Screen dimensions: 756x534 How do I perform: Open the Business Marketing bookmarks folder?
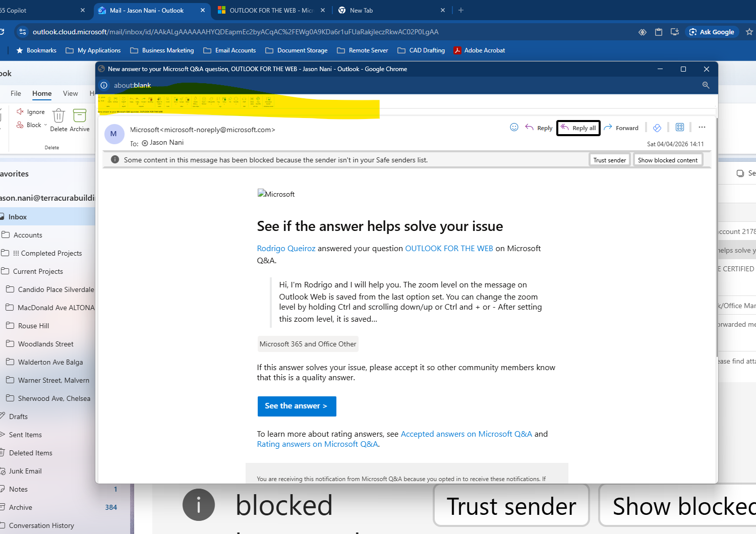162,50
